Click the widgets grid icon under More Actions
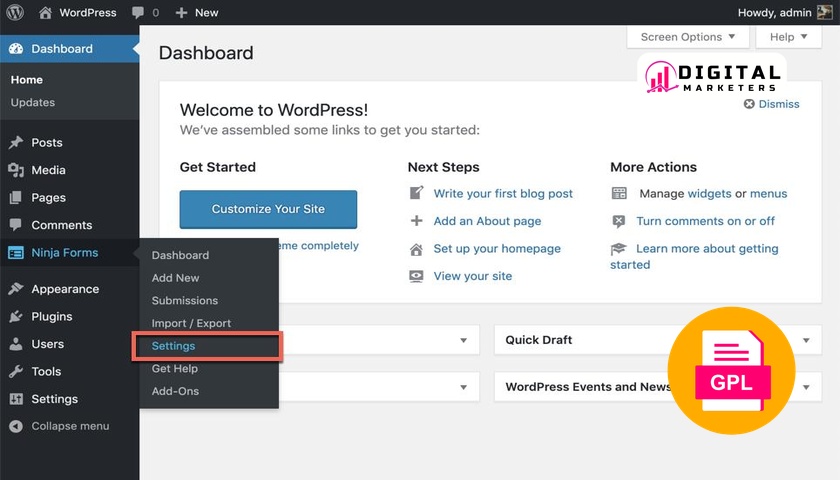Screen dimensions: 840x480 click(619, 193)
